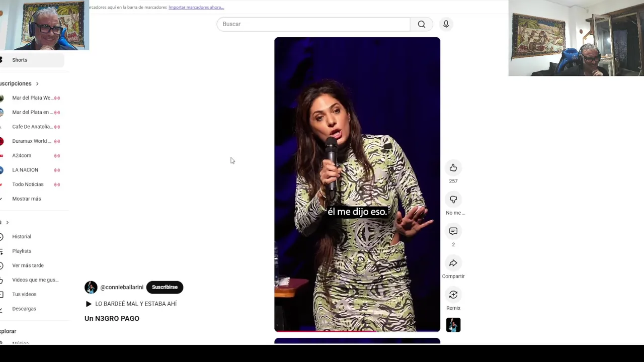The width and height of the screenshot is (644, 362).
Task: Click the search magnifier button
Action: pos(422,24)
